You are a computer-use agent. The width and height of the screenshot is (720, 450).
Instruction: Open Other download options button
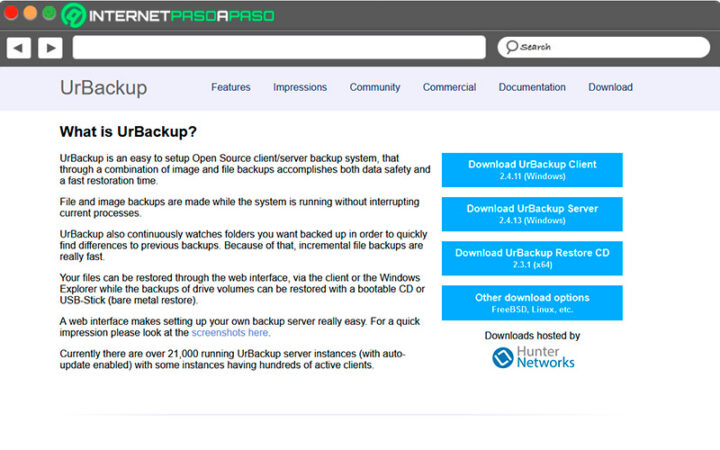coord(532,302)
